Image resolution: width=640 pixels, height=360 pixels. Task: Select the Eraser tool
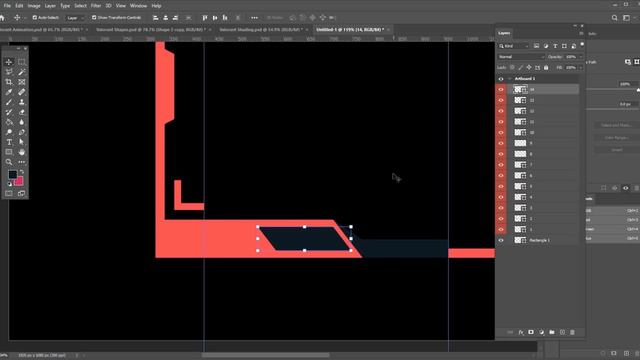click(22, 112)
